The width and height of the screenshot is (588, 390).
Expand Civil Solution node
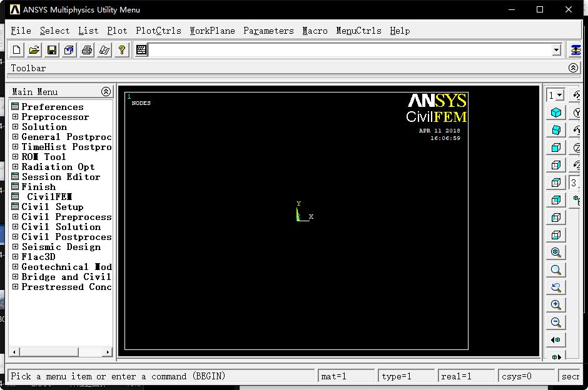pyautogui.click(x=15, y=227)
